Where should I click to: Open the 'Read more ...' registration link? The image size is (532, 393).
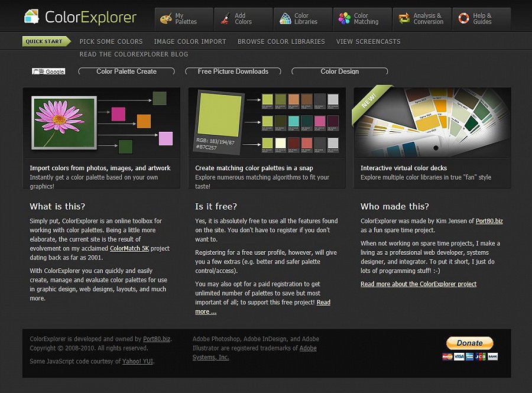pyautogui.click(x=262, y=307)
